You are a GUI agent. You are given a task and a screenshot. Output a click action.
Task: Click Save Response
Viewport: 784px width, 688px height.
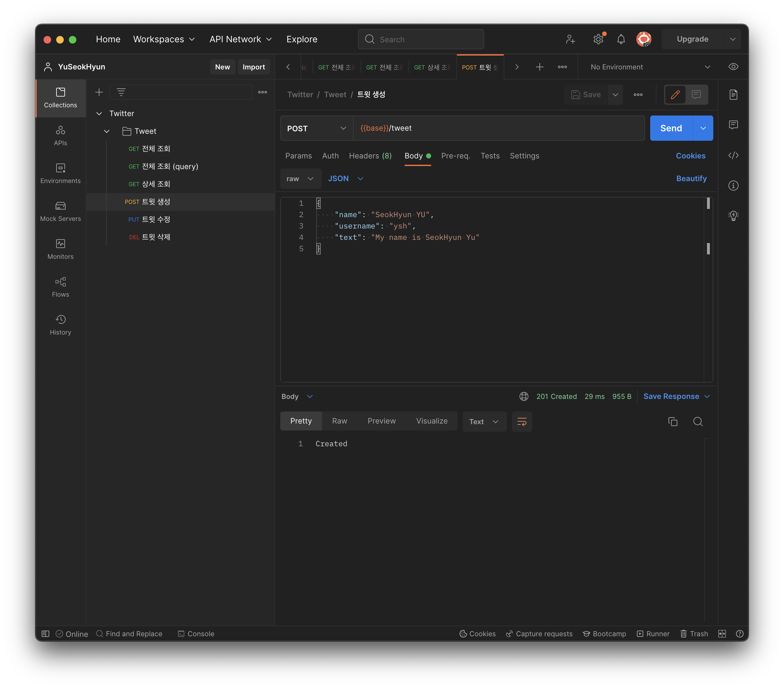coord(671,396)
